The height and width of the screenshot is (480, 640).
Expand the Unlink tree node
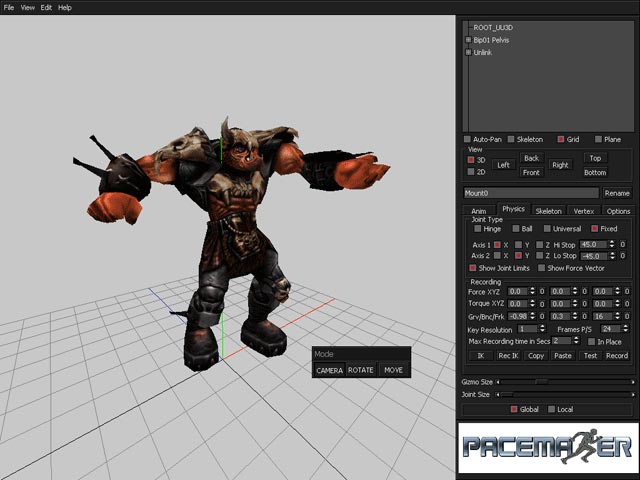click(468, 51)
